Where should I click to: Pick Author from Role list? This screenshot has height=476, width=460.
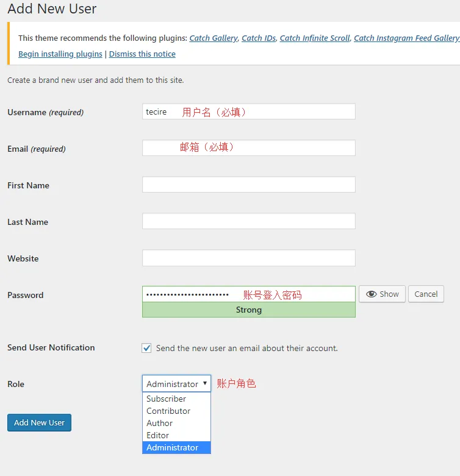[x=176, y=423]
